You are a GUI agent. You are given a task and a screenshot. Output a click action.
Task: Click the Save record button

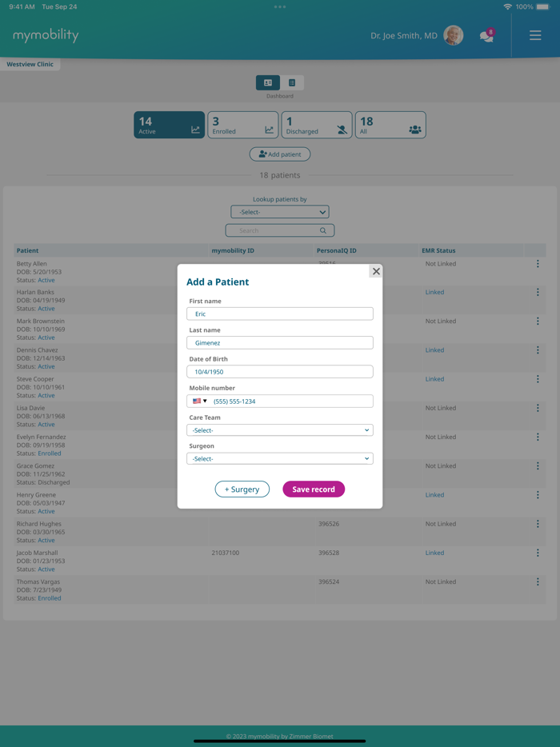[314, 489]
